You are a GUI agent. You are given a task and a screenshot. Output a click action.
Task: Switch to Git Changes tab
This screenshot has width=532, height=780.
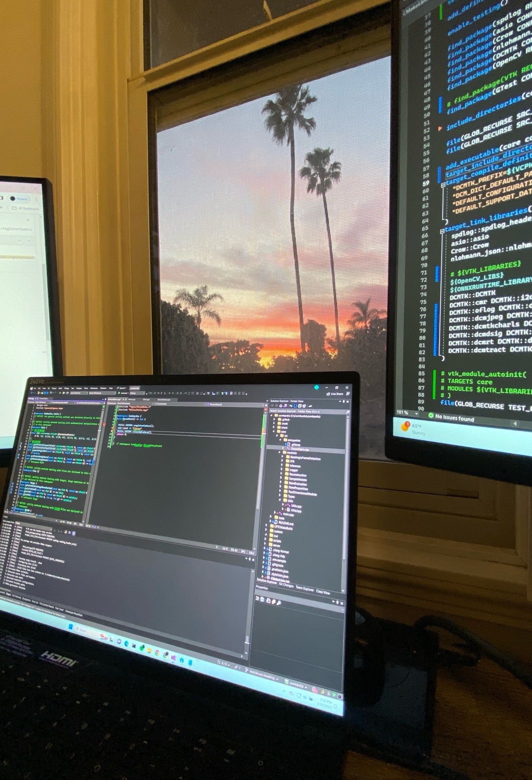pos(286,586)
